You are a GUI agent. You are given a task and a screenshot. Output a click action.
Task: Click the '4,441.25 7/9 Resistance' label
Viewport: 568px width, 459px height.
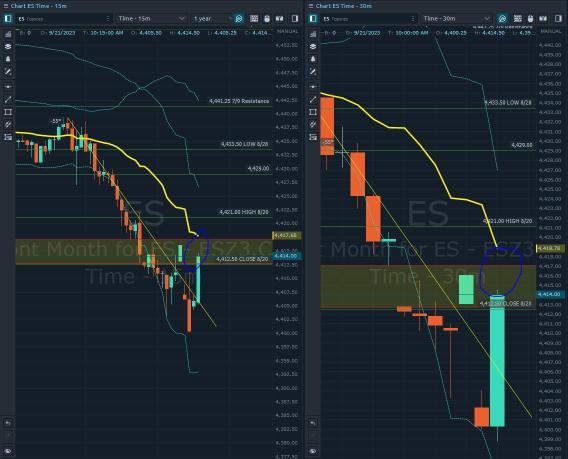(x=239, y=101)
